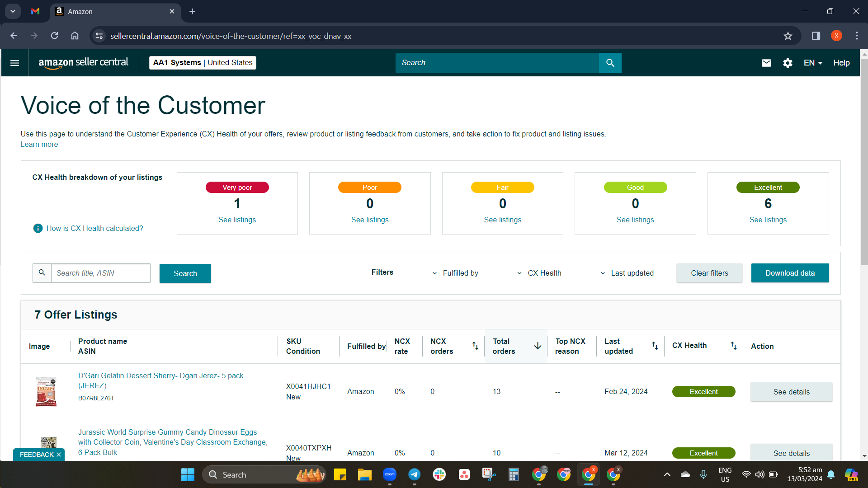Show hidden system tray icons chevron
This screenshot has width=868, height=488.
pos(667,474)
